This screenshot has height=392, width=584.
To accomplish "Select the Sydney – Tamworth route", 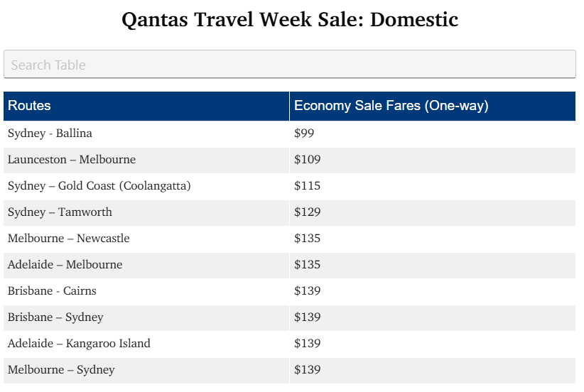I will [60, 212].
